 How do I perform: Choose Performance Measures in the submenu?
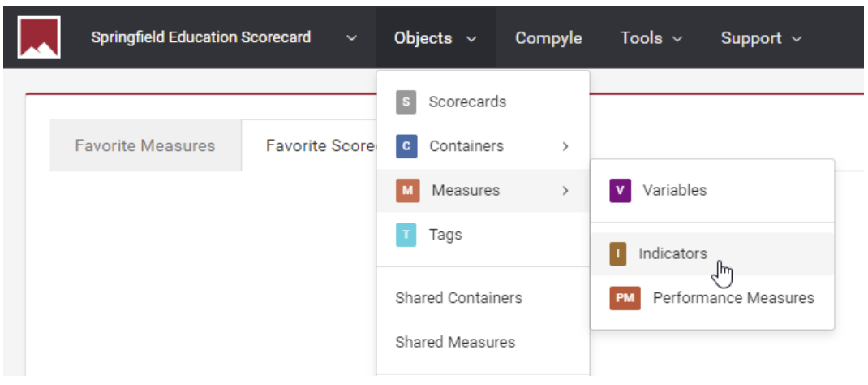733,298
